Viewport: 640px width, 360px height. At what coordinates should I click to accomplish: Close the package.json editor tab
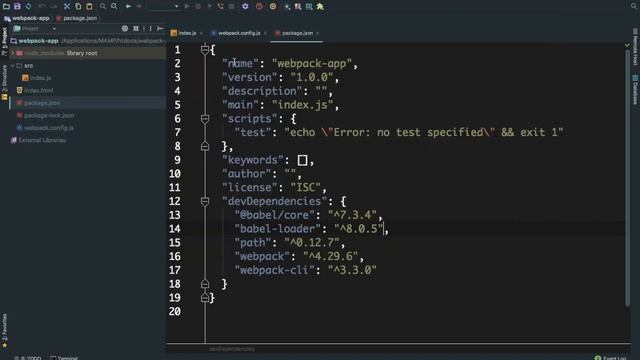(318, 33)
